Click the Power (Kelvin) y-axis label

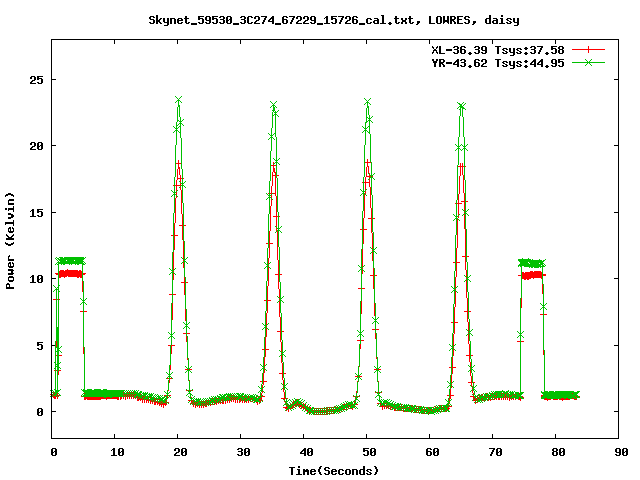(10, 241)
